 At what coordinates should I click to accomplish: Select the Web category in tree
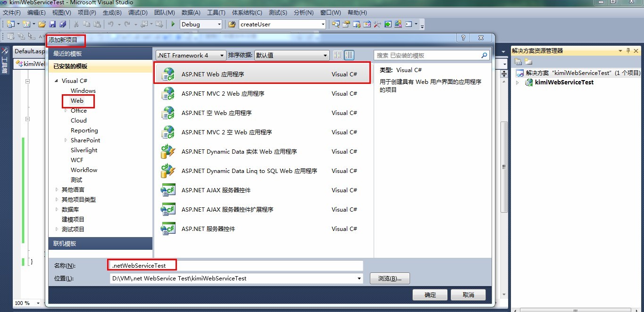point(77,100)
